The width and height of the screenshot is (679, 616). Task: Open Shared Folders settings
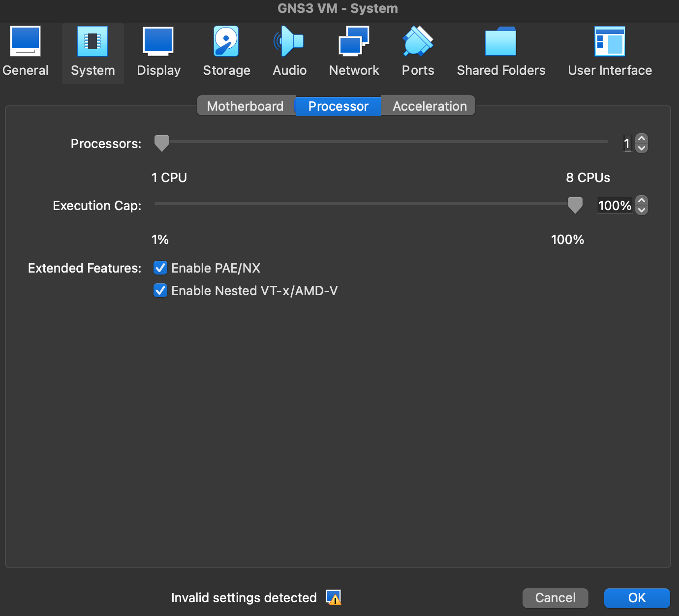pos(500,49)
